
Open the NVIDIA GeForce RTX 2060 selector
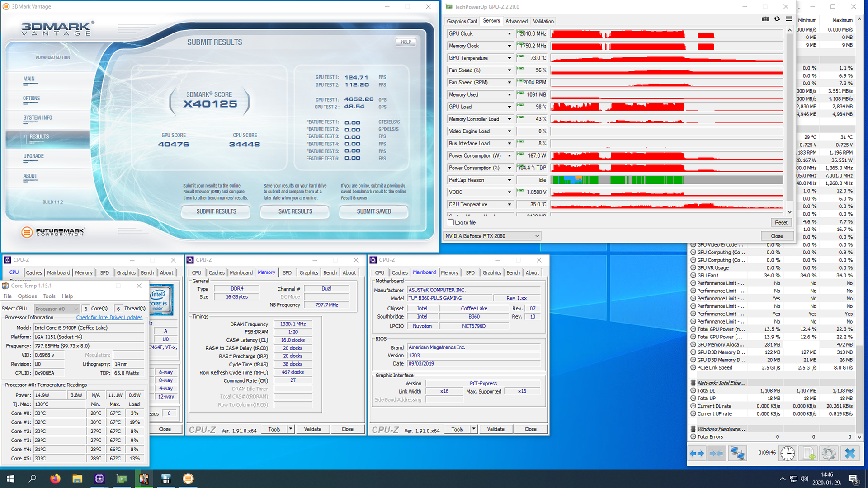[492, 236]
